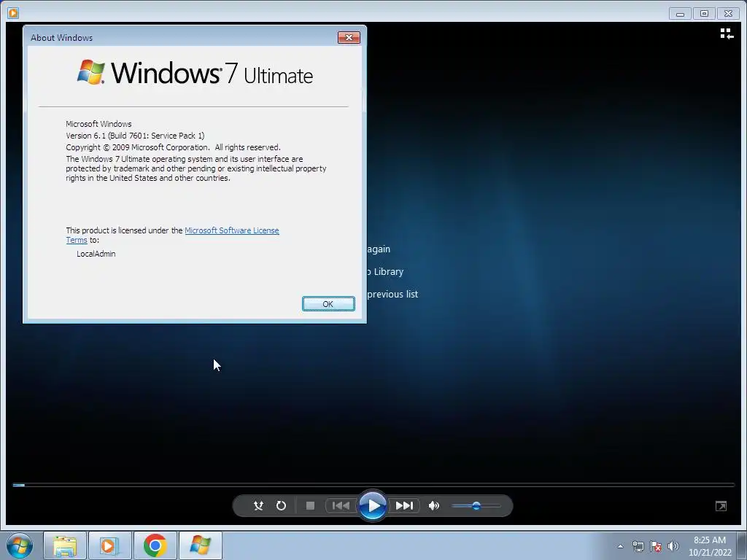Viewport: 747px width, 560px height.
Task: Stop playback in Media Player
Action: point(310,506)
